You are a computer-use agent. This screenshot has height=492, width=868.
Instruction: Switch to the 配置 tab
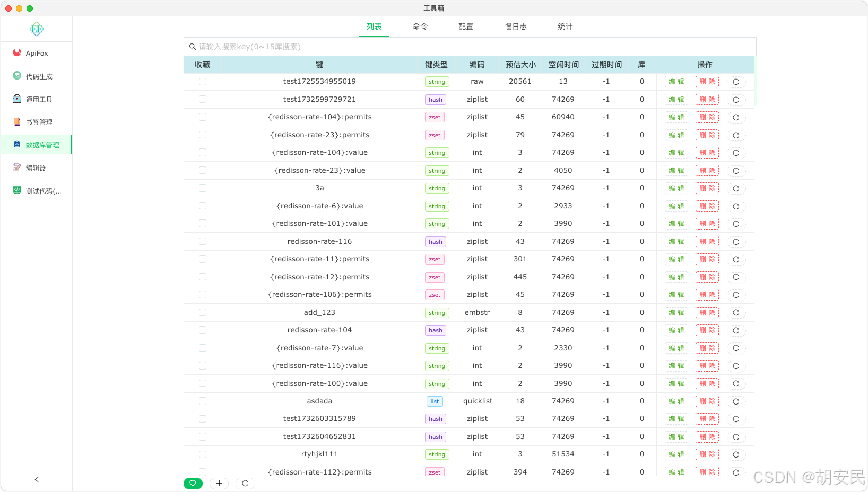(x=466, y=27)
